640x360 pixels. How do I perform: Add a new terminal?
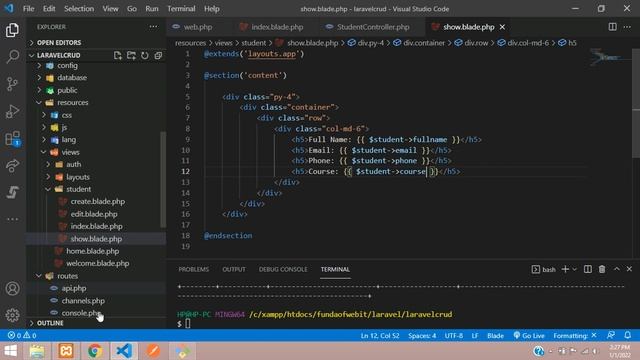point(565,269)
